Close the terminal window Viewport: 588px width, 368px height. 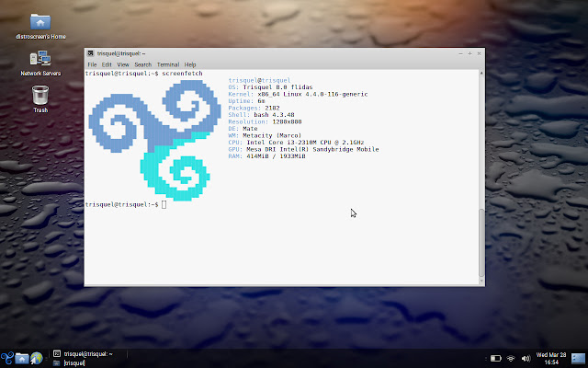[x=479, y=53]
